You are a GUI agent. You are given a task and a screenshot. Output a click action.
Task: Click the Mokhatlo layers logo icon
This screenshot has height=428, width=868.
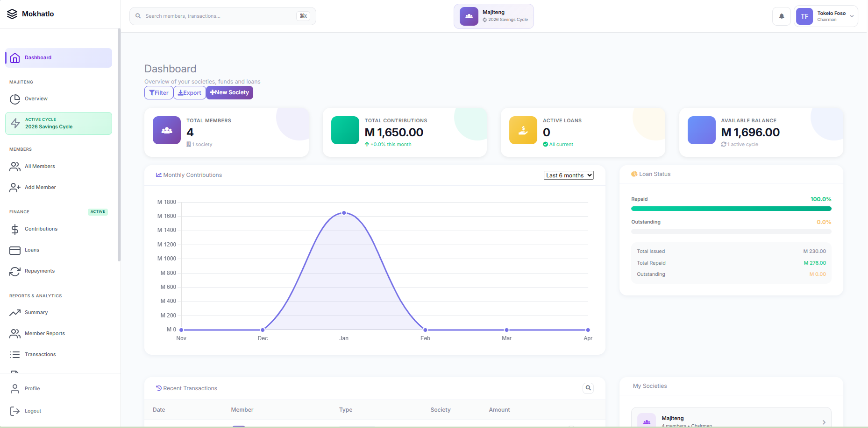click(12, 14)
